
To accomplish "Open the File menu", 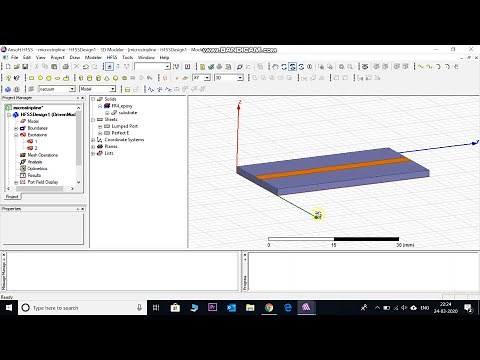I will pos(14,58).
